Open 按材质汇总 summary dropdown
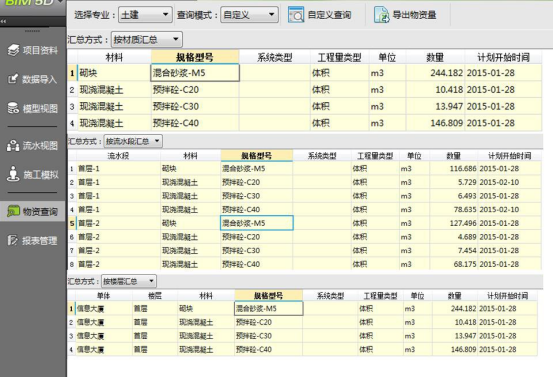This screenshot has height=377, width=553. [x=147, y=39]
